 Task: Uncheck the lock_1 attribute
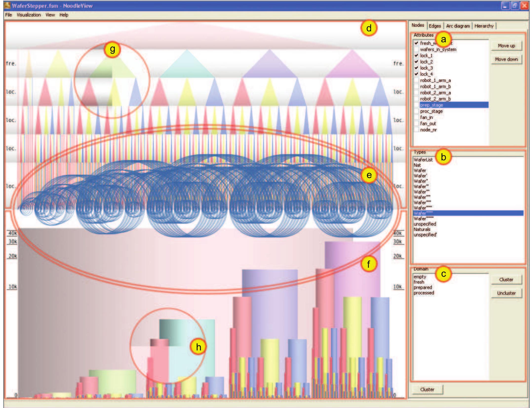click(416, 56)
